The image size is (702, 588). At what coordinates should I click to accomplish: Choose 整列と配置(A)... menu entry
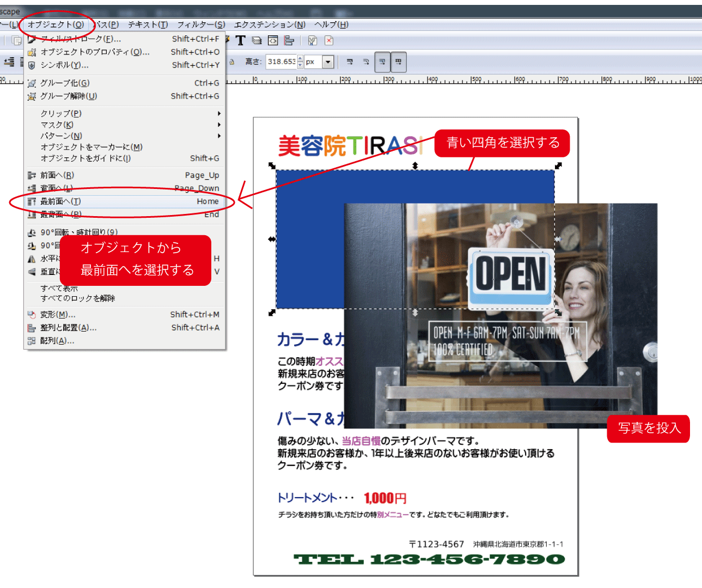(125, 328)
